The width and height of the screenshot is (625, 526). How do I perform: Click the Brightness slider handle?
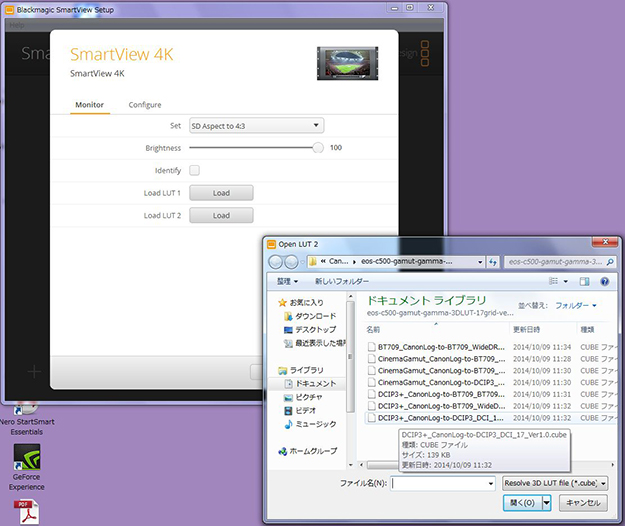(x=318, y=147)
